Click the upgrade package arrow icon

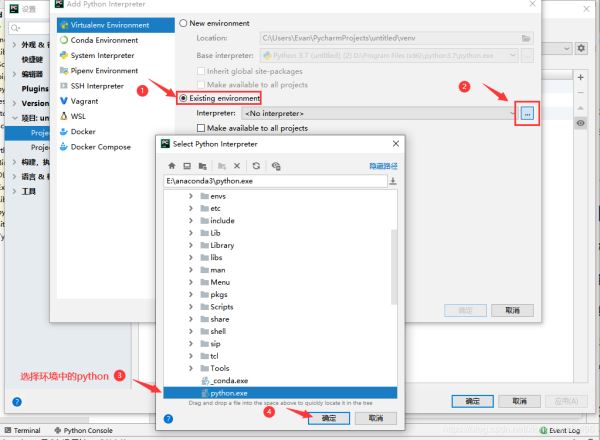pos(580,108)
